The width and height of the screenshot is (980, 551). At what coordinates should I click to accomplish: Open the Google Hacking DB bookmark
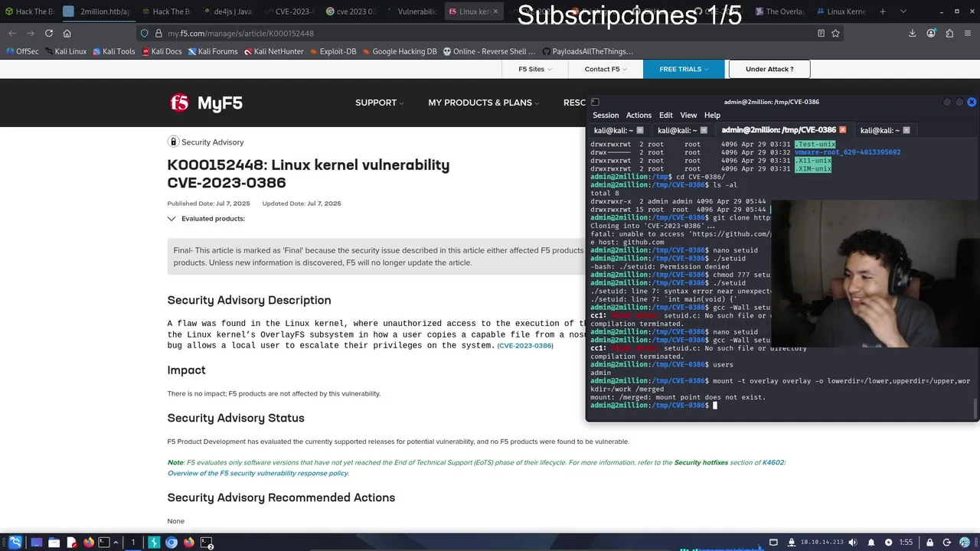point(399,51)
